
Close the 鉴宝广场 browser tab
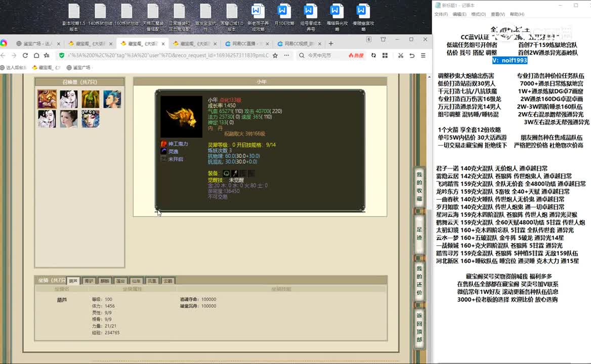58,43
